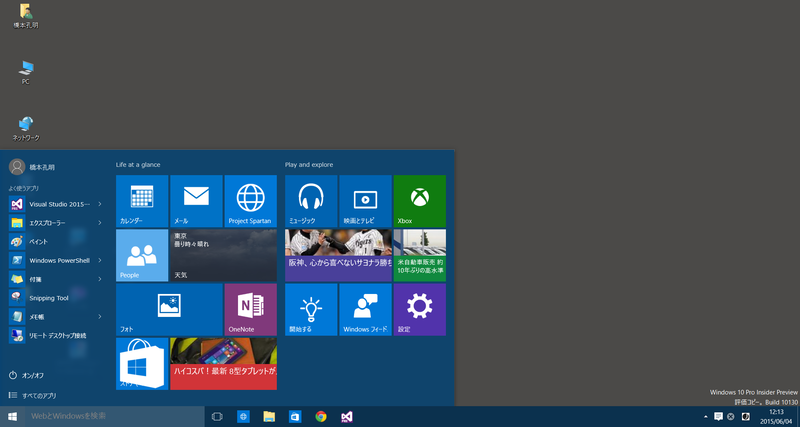Select the ネットワーク desktop icon
The width and height of the screenshot is (800, 427).
coord(26,129)
